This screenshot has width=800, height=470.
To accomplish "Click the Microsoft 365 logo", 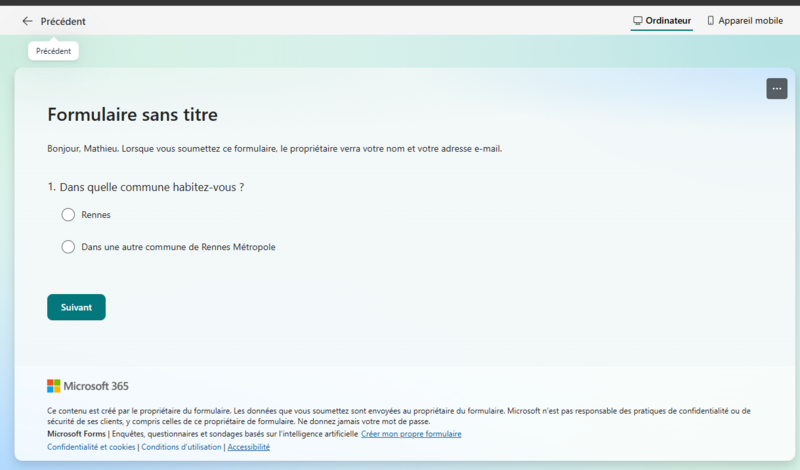I will point(88,386).
